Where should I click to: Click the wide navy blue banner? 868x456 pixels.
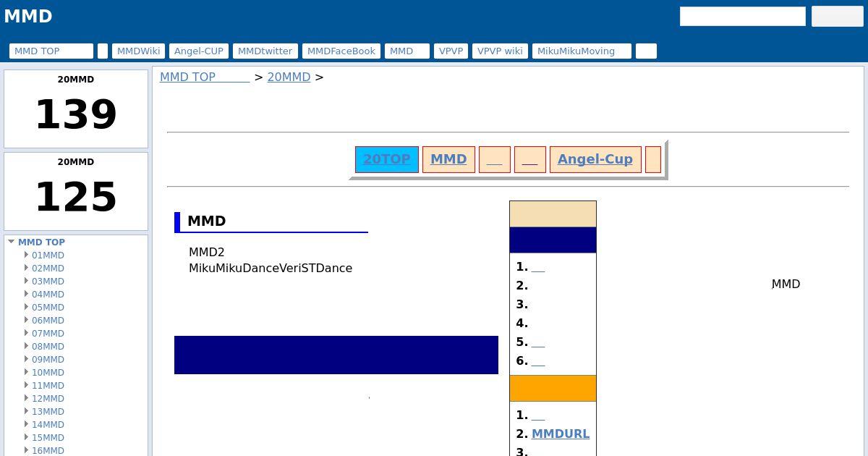pos(336,355)
